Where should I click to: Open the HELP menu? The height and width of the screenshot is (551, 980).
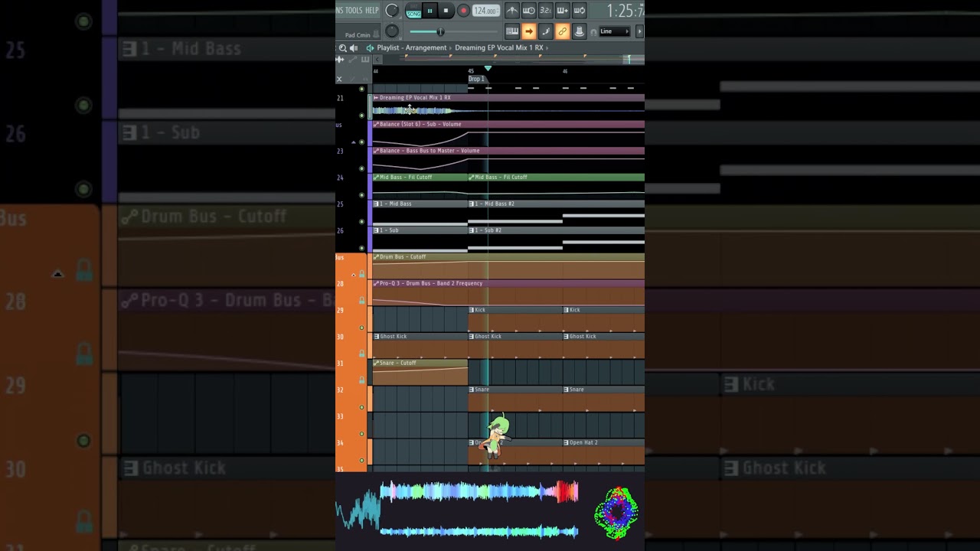click(x=372, y=11)
